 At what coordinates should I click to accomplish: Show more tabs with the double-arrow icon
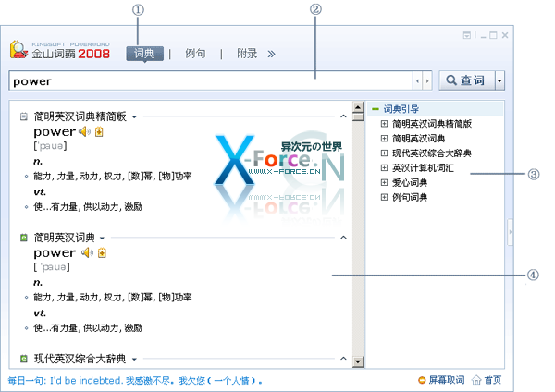pos(271,54)
